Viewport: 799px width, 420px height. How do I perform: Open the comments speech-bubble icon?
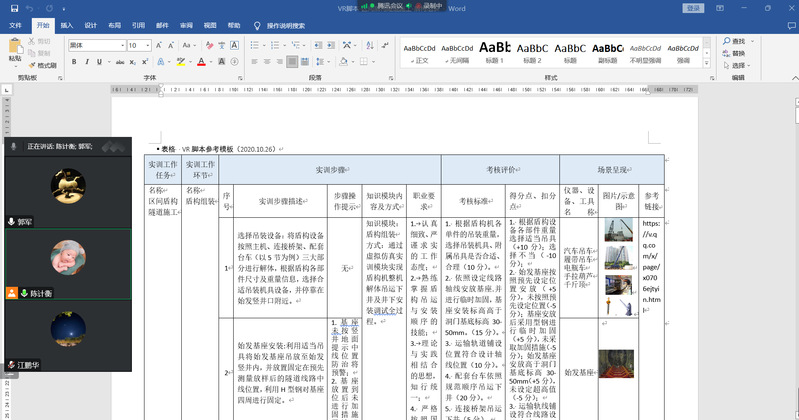coord(791,25)
